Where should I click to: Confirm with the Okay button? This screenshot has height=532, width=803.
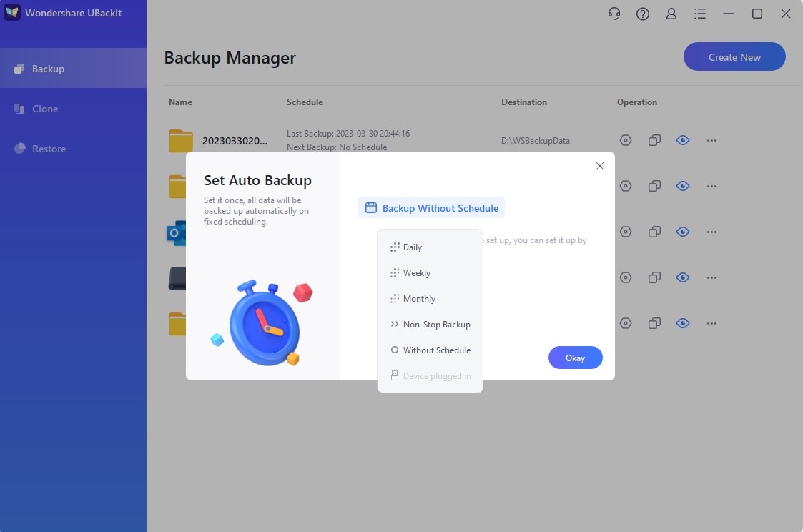(575, 358)
